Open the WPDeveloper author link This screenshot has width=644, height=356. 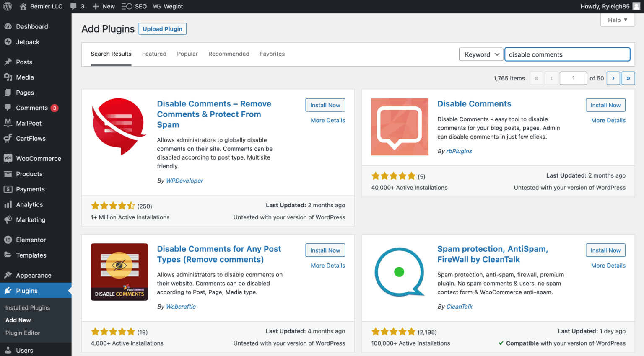tap(184, 181)
